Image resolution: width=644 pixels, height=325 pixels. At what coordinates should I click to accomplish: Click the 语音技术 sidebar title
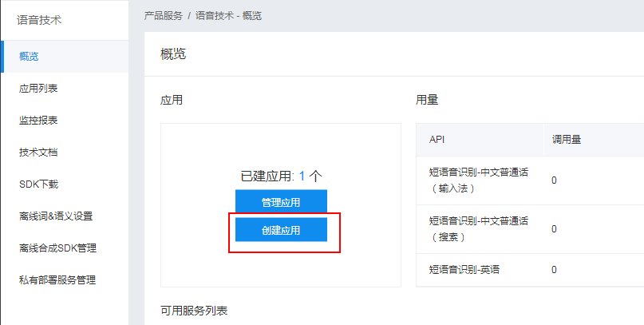39,20
